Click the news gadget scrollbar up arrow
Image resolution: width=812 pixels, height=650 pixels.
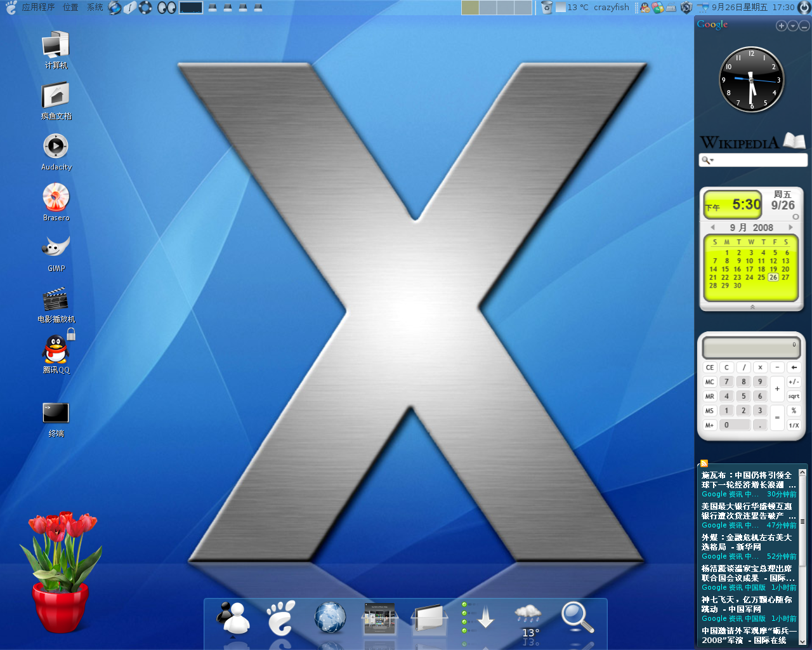(x=802, y=473)
